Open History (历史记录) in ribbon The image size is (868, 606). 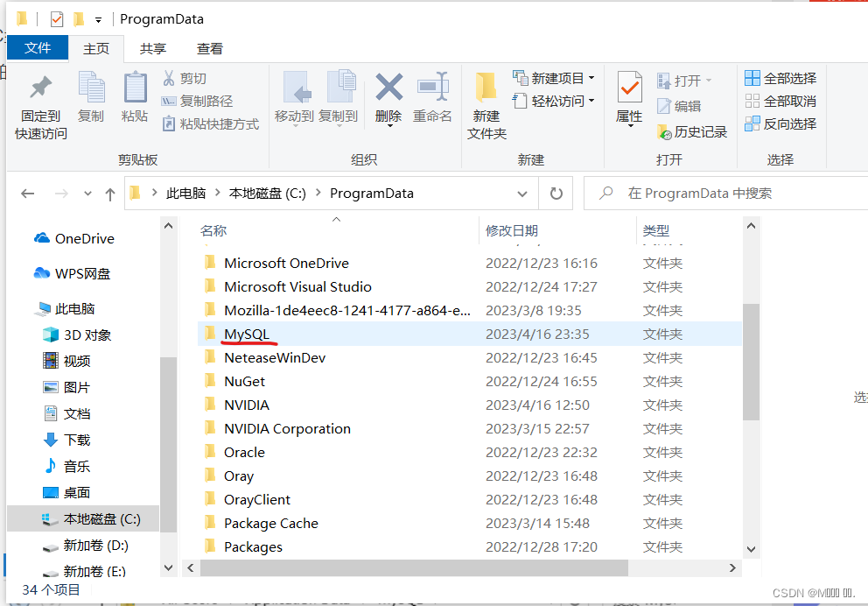pyautogui.click(x=692, y=132)
